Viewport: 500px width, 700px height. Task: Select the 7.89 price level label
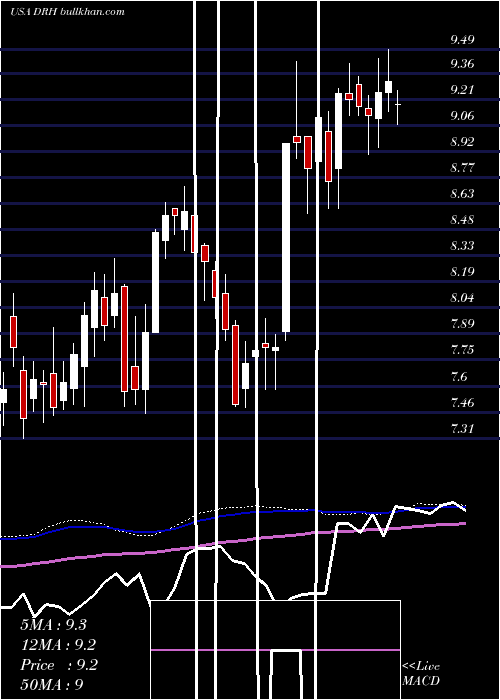click(x=462, y=323)
